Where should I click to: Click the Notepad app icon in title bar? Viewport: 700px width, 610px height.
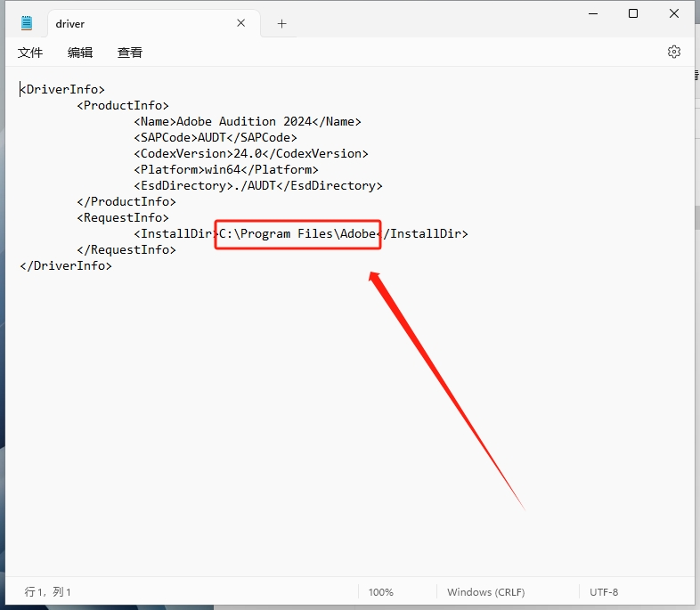pos(27,23)
